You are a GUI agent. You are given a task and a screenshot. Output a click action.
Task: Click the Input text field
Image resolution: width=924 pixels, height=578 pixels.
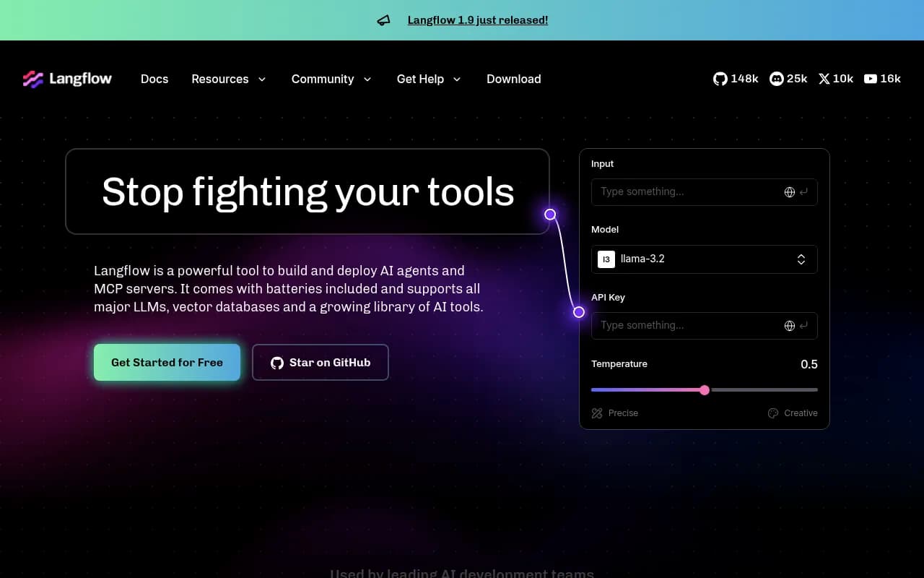coord(705,192)
